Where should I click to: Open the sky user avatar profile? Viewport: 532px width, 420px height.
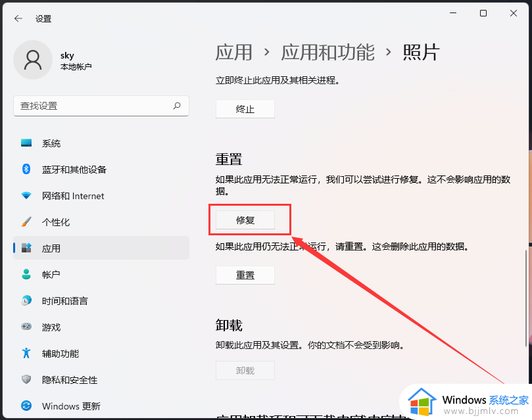[33, 60]
